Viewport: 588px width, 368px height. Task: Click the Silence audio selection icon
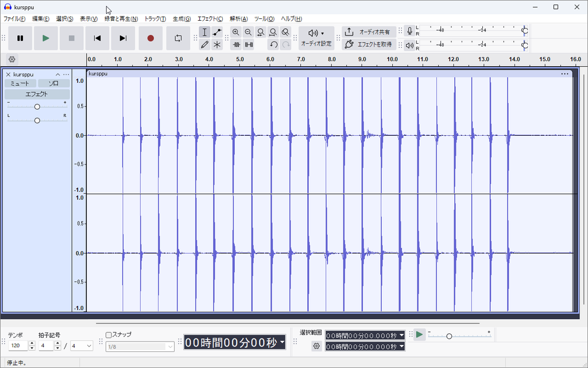pos(249,45)
